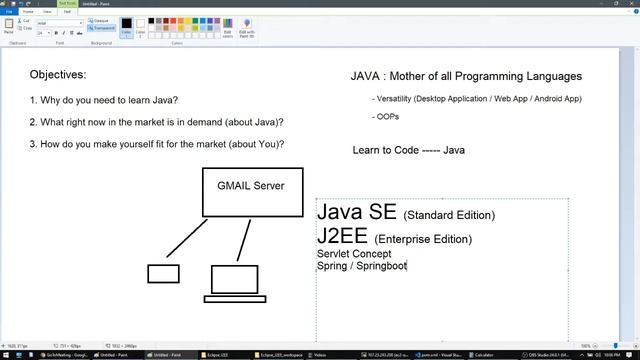Open the Windows Start menu
The image size is (640, 360).
6,355
